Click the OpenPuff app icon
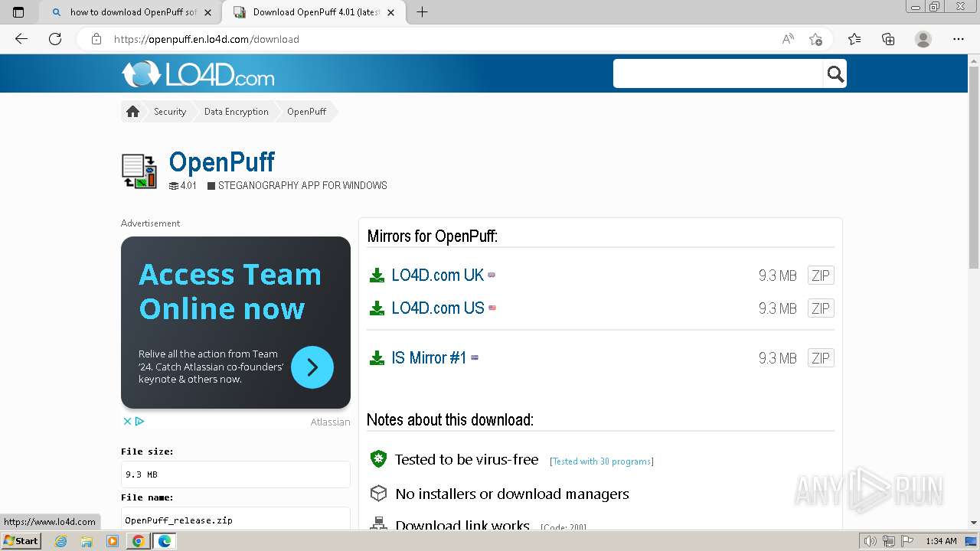This screenshot has height=551, width=980. [x=139, y=171]
